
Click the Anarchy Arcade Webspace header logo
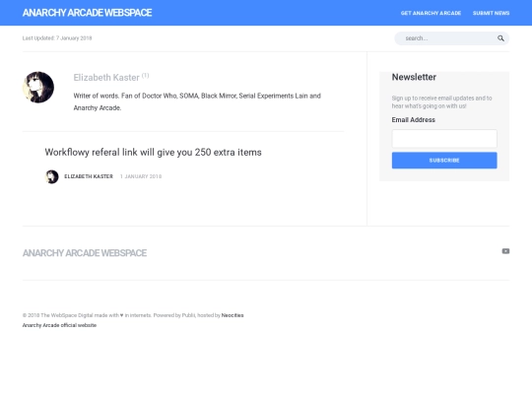88,13
